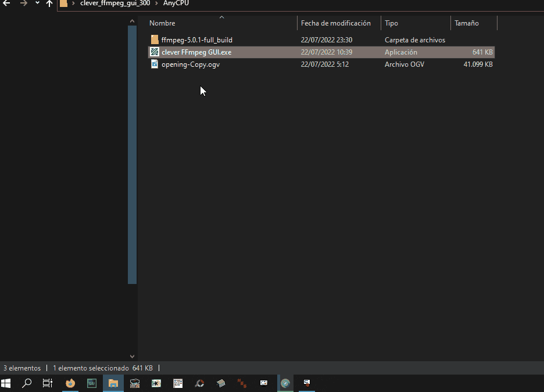Click the Archivo OGV type cell
This screenshot has width=544, height=392.
click(405, 64)
